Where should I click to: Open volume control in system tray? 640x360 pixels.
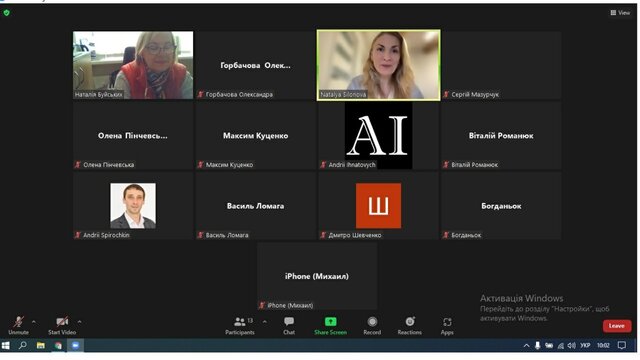coord(571,346)
